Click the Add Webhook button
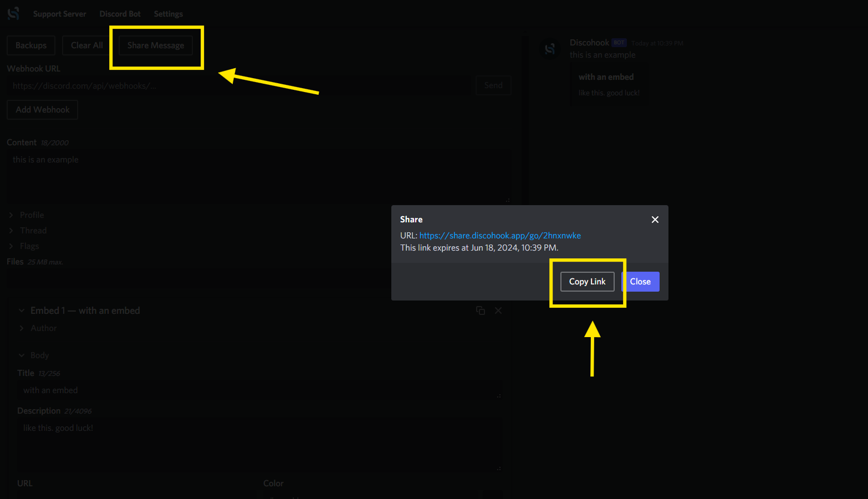Viewport: 868px width, 499px height. pos(42,110)
